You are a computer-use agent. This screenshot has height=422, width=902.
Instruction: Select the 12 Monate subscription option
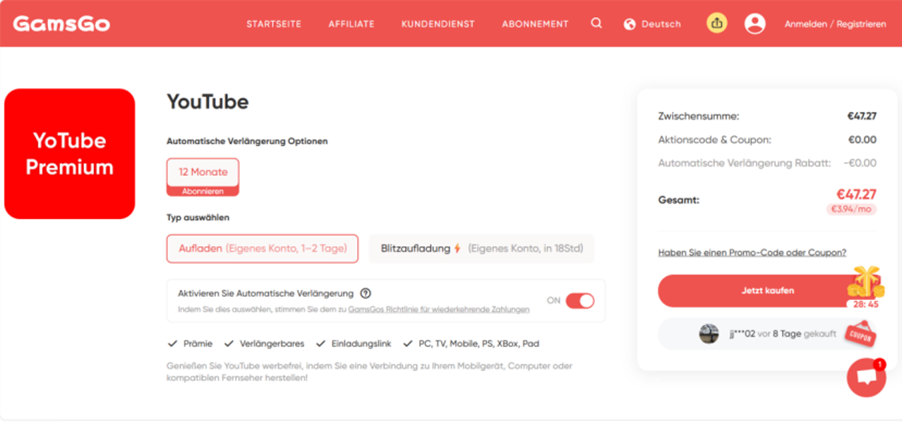point(203,176)
